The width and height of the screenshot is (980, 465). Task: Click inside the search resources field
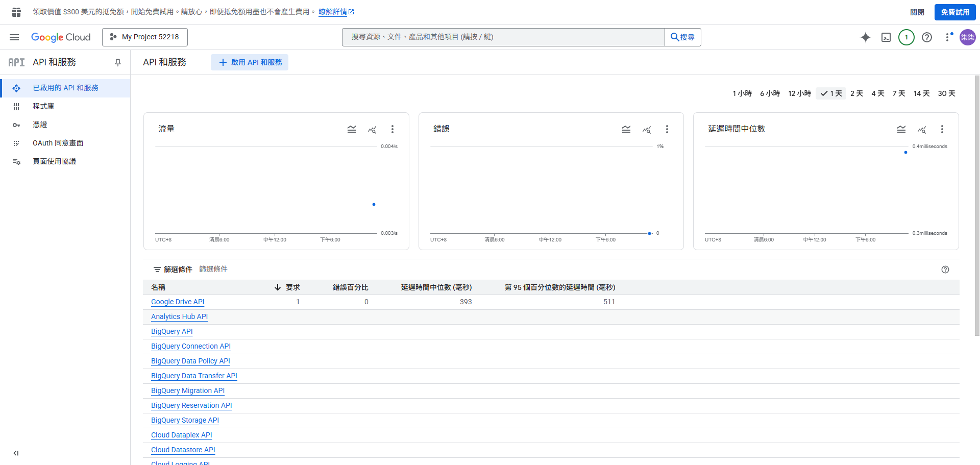click(x=503, y=37)
